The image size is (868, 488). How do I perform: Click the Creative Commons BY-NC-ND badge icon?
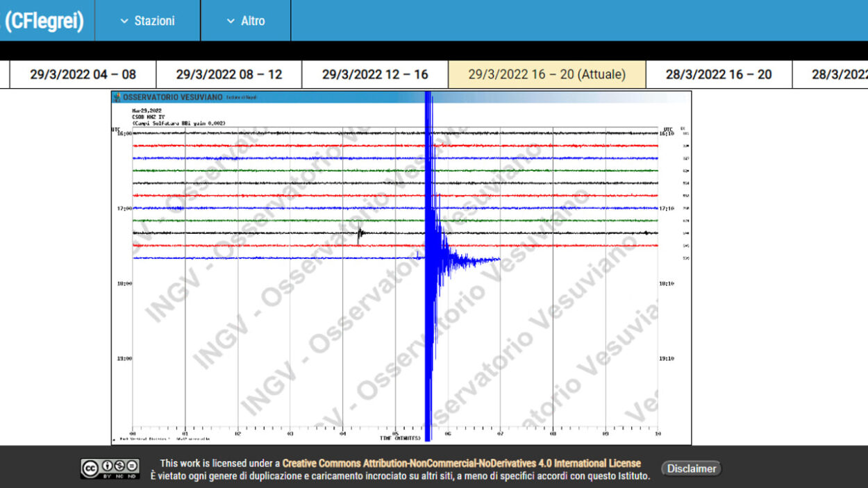(110, 469)
